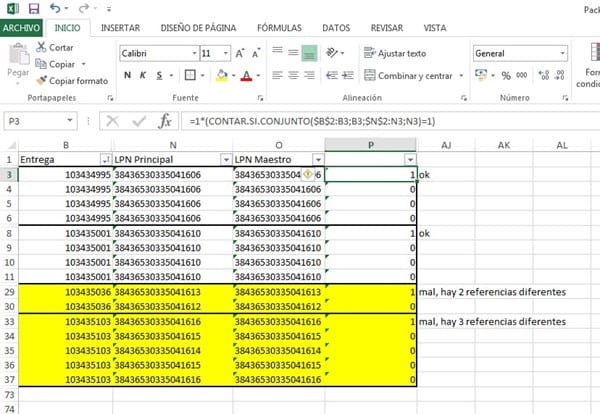Click the Cortar scissors icon
Viewport: 600px width, 414px height.
pos(41,47)
